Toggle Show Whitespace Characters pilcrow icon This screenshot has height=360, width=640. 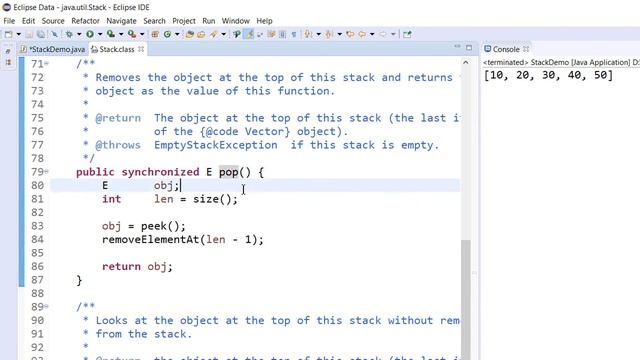294,34
